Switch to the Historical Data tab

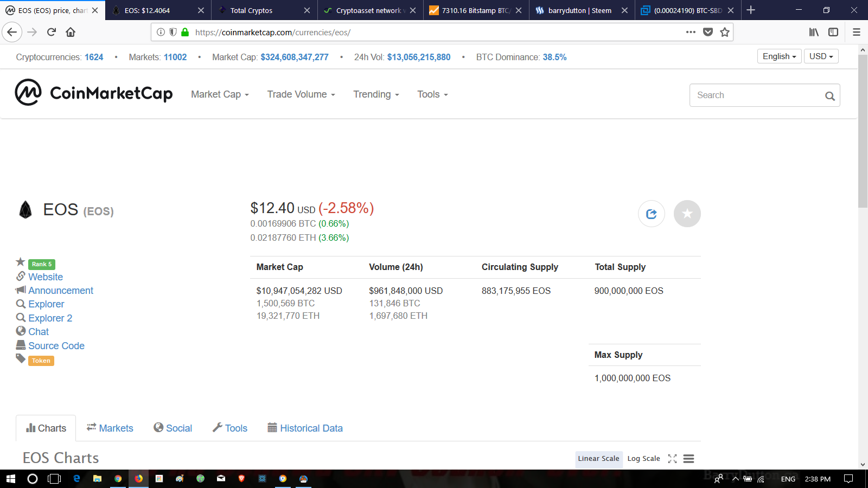[x=305, y=428]
